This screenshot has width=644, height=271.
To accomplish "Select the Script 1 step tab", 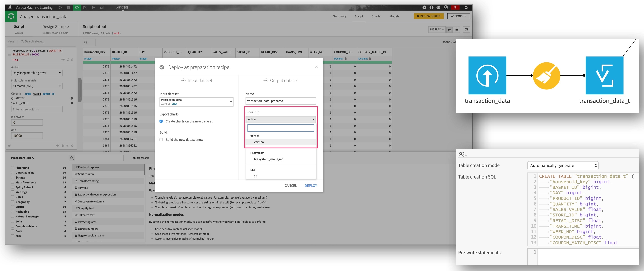I will click(19, 29).
